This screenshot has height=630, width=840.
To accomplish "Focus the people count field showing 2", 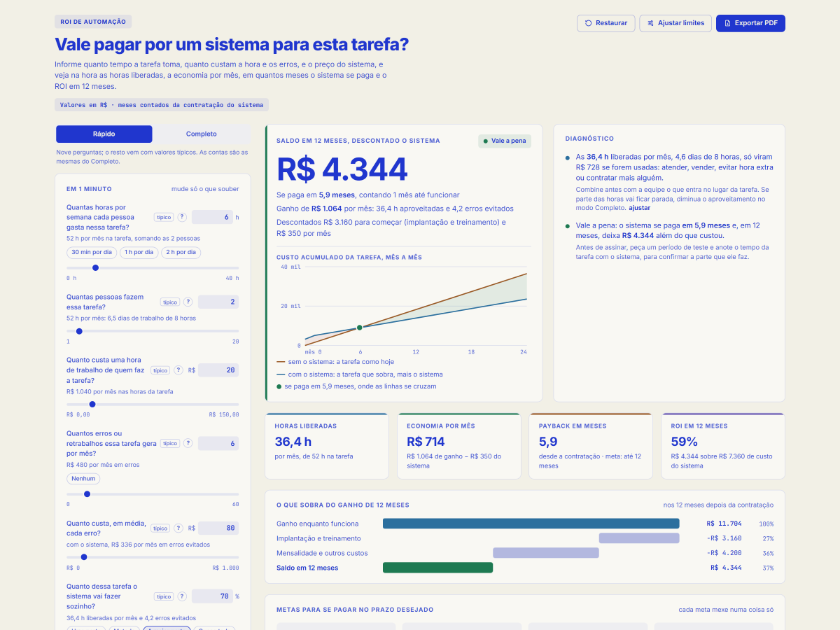I will point(218,302).
